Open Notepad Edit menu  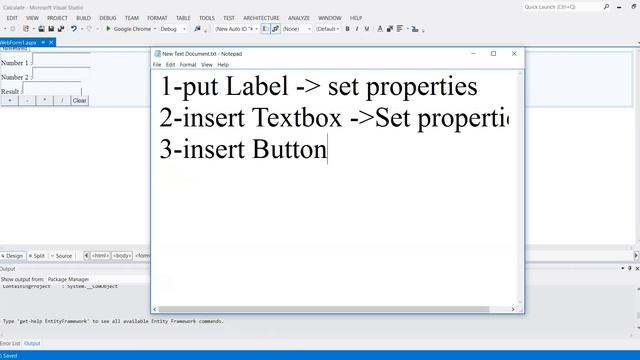[x=170, y=64]
